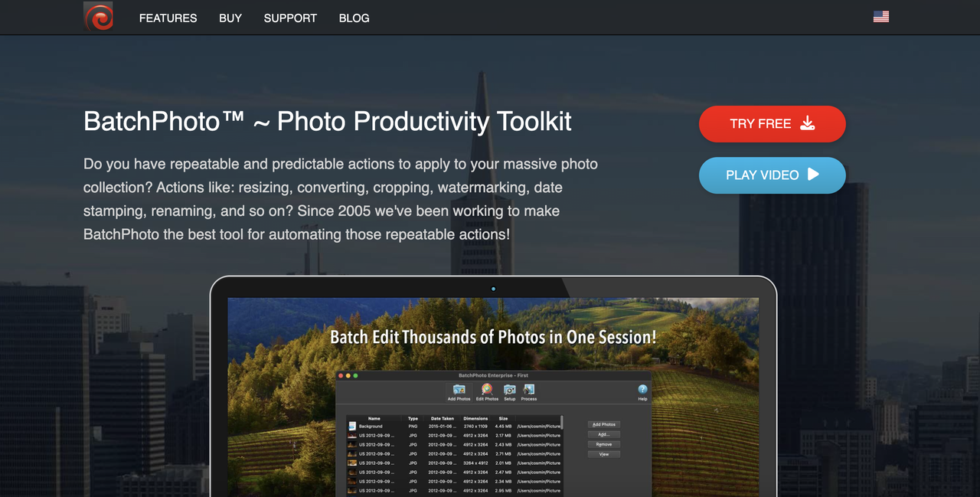
Task: Visit the BLOG page
Action: coord(354,18)
